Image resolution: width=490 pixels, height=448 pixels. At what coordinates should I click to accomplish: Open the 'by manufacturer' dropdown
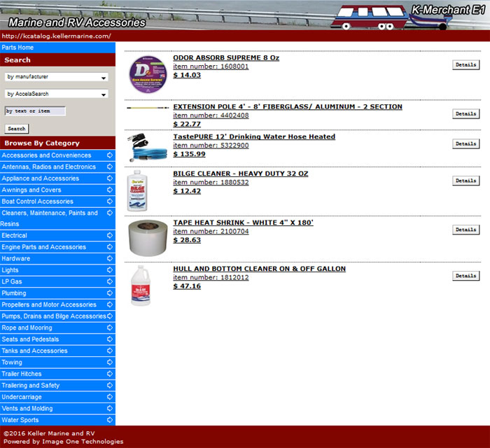click(57, 77)
